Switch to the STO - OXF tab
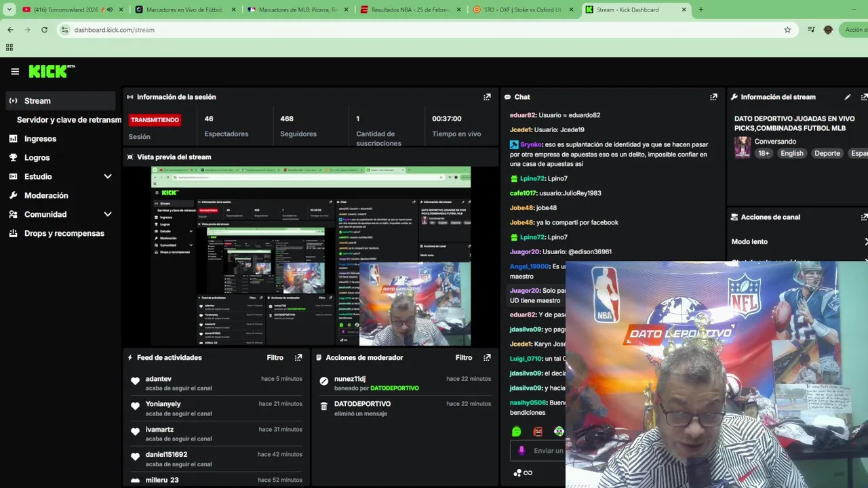The image size is (868, 488). (524, 9)
